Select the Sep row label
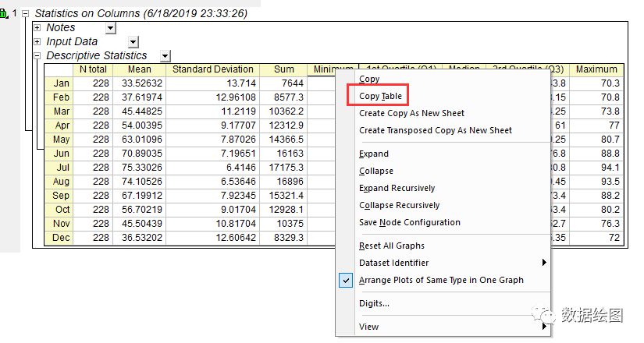Image resolution: width=644 pixels, height=343 pixels. tap(59, 196)
